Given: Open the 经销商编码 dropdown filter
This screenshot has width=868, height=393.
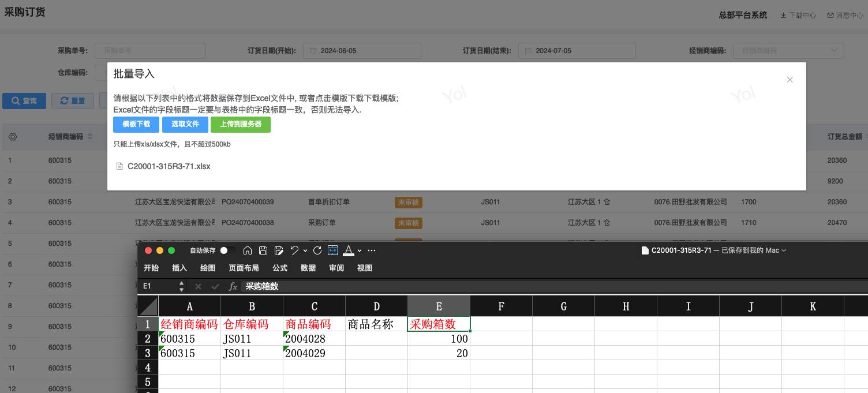Looking at the screenshot, I should (788, 51).
